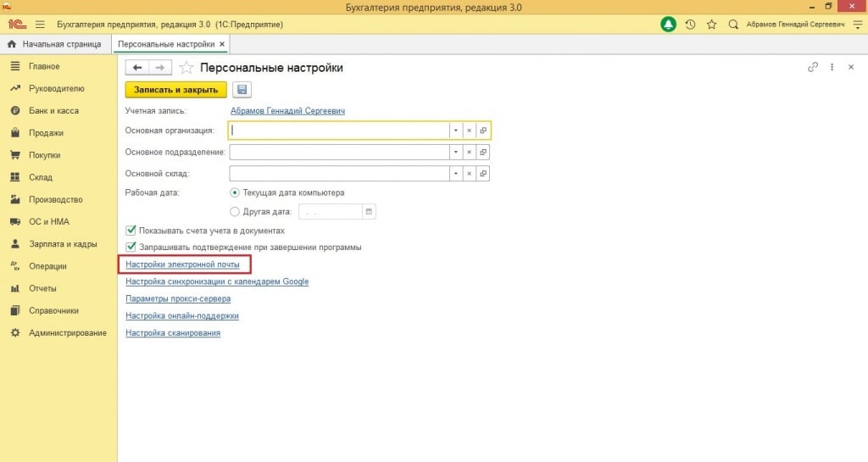Open the Основной склад dropdown arrow
The height and width of the screenshot is (462, 868).
click(455, 174)
